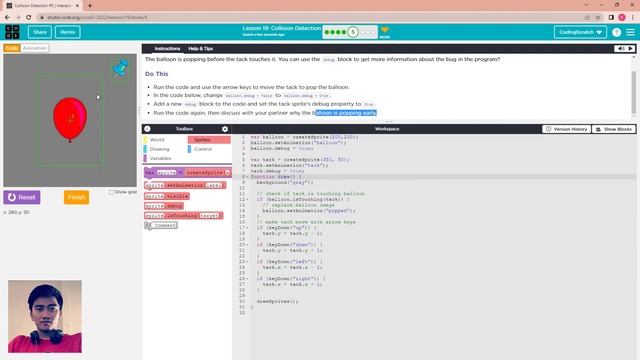Fold the keyDown("up") if block

(247, 228)
